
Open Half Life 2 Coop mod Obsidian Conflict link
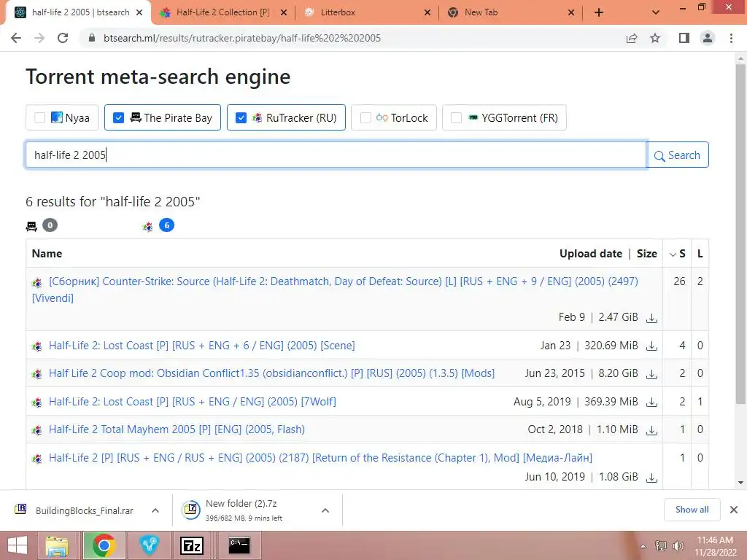coord(271,373)
